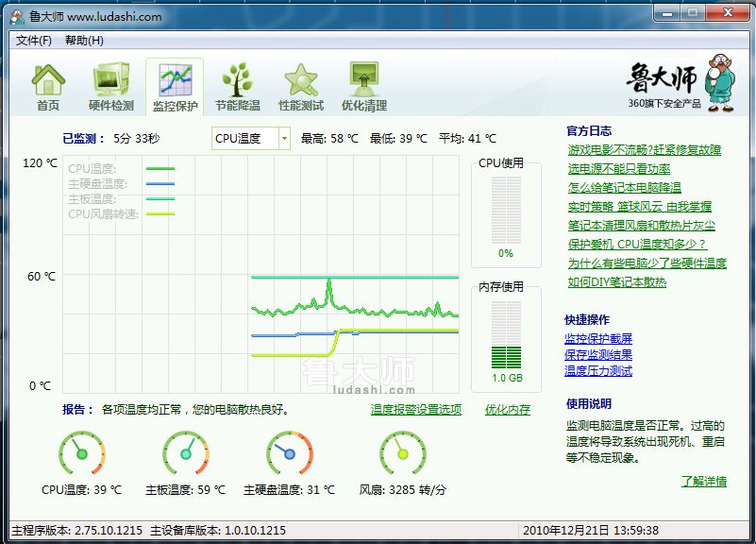Click the 优化内存 link
Image resolution: width=756 pixels, height=544 pixels.
(x=508, y=410)
